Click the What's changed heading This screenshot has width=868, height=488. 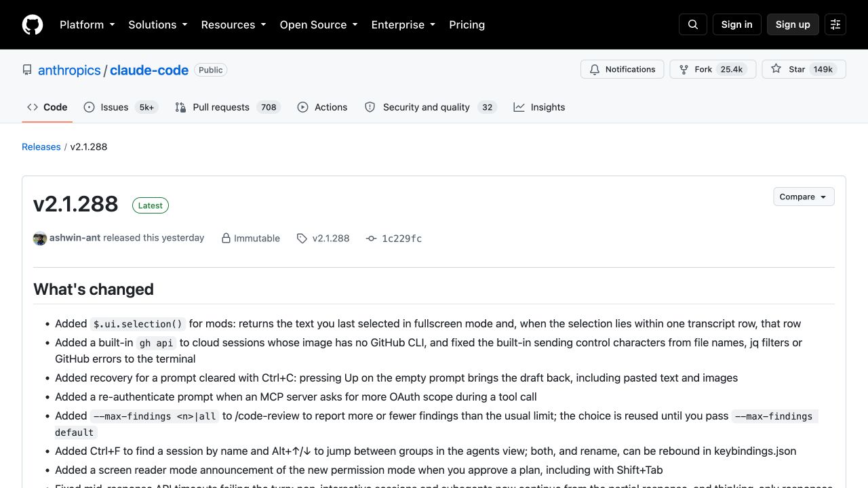click(94, 289)
